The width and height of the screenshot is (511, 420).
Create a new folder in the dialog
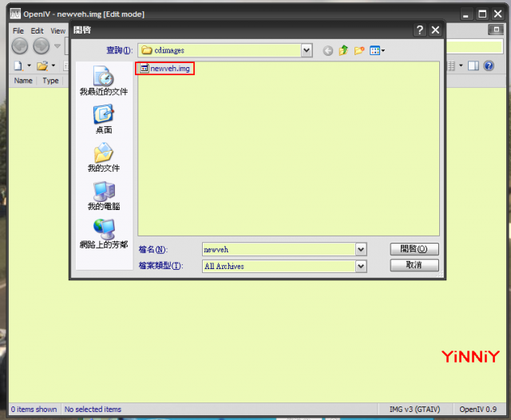coord(359,50)
